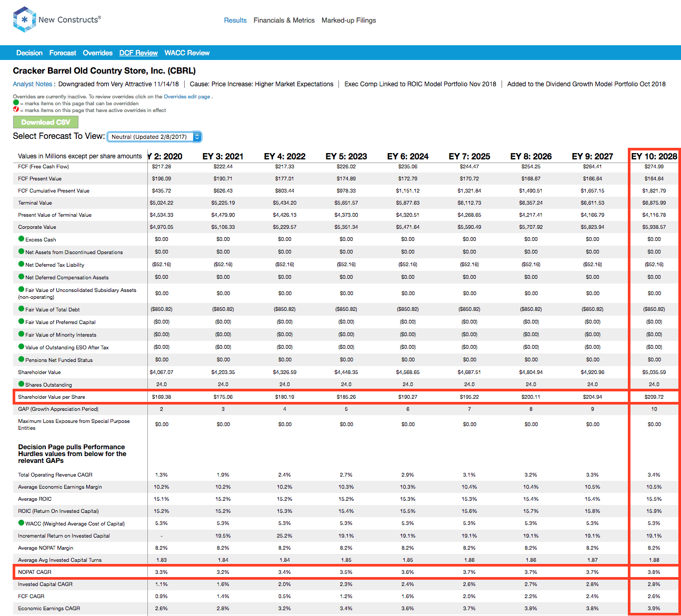Click green dot beside Net Deferred Tax Liability
681x616 pixels.
(x=21, y=264)
